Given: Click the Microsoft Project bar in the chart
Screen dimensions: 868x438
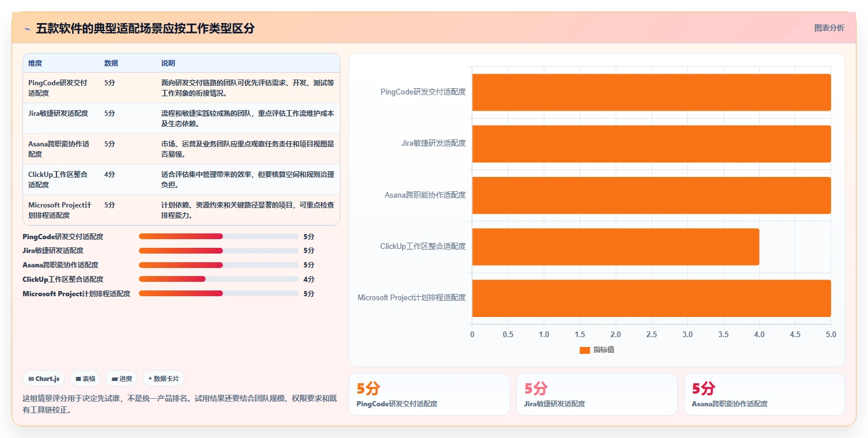Looking at the screenshot, I should pyautogui.click(x=651, y=298).
